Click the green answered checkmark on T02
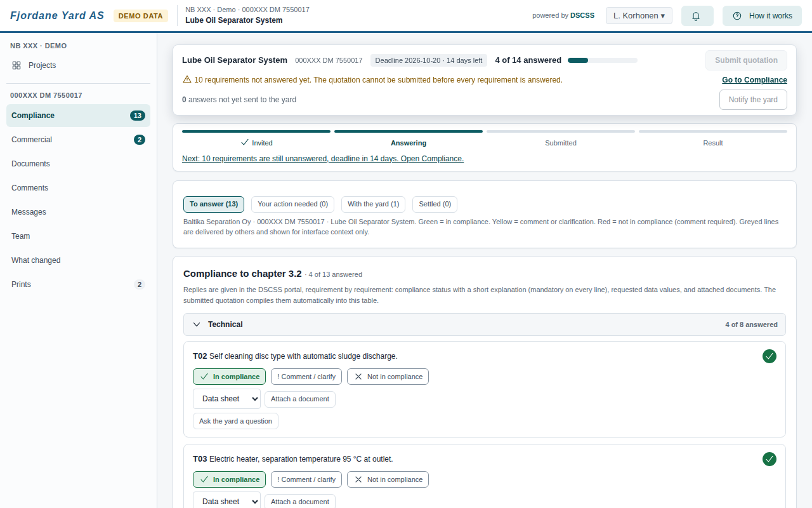 [769, 356]
